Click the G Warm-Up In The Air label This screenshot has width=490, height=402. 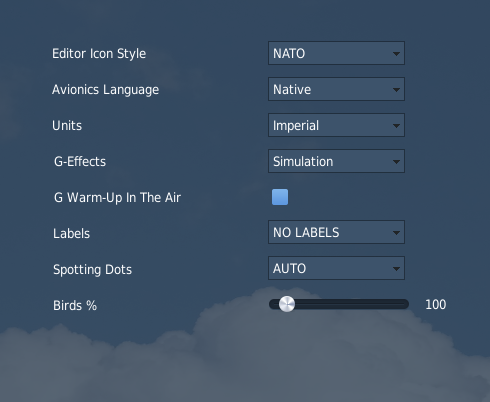pos(117,198)
